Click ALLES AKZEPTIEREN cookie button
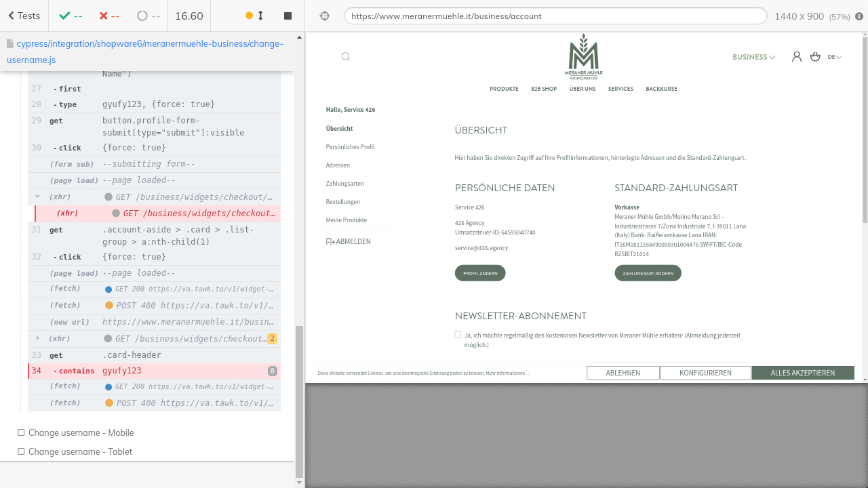The height and width of the screenshot is (488, 868). (802, 373)
